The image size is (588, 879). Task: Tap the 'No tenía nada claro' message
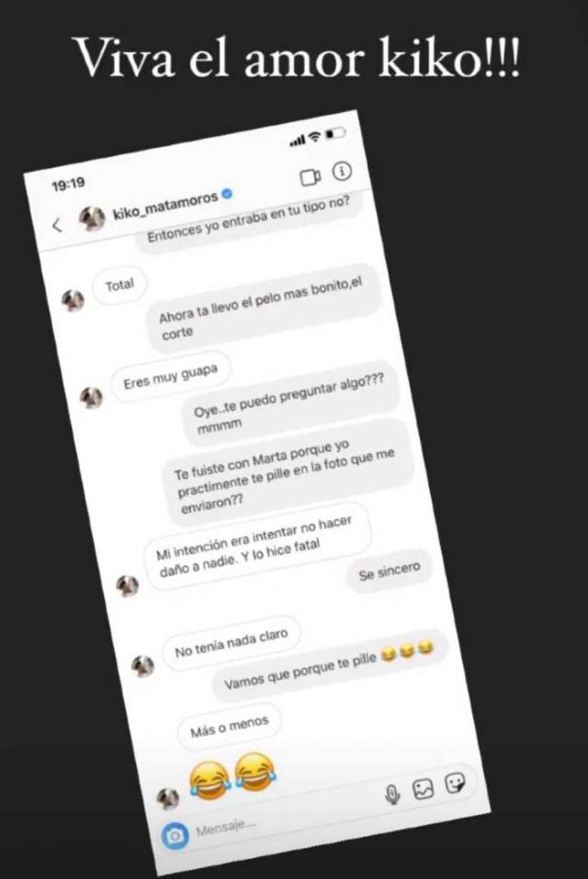[231, 643]
